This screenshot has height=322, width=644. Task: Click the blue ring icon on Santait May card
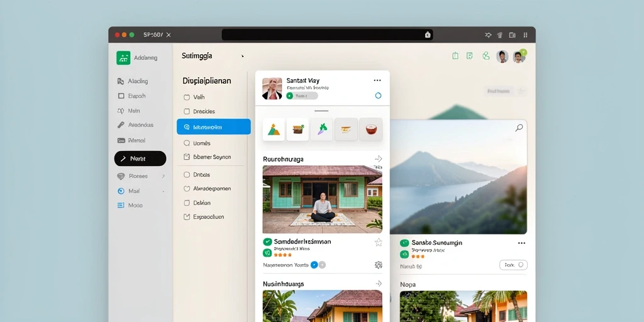click(378, 96)
